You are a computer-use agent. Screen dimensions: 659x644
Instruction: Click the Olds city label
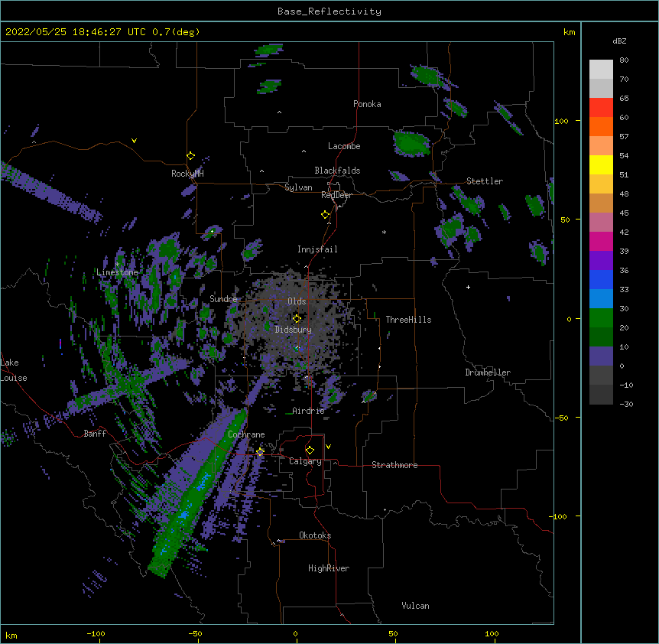click(x=297, y=301)
